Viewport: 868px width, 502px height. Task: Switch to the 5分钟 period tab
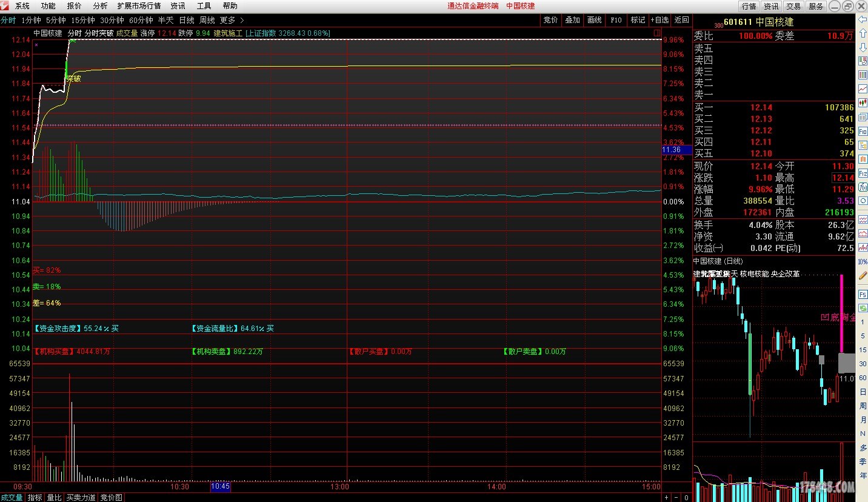coord(56,20)
